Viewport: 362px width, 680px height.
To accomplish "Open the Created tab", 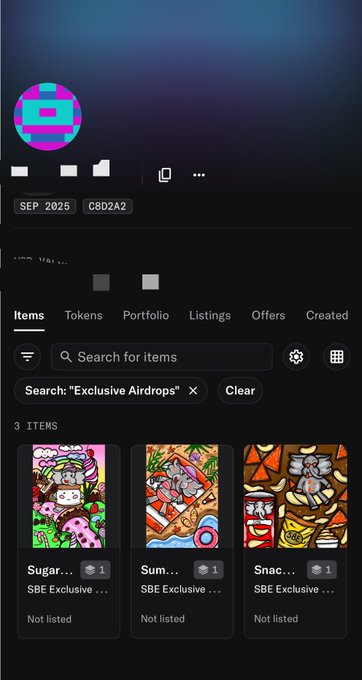I will point(327,315).
